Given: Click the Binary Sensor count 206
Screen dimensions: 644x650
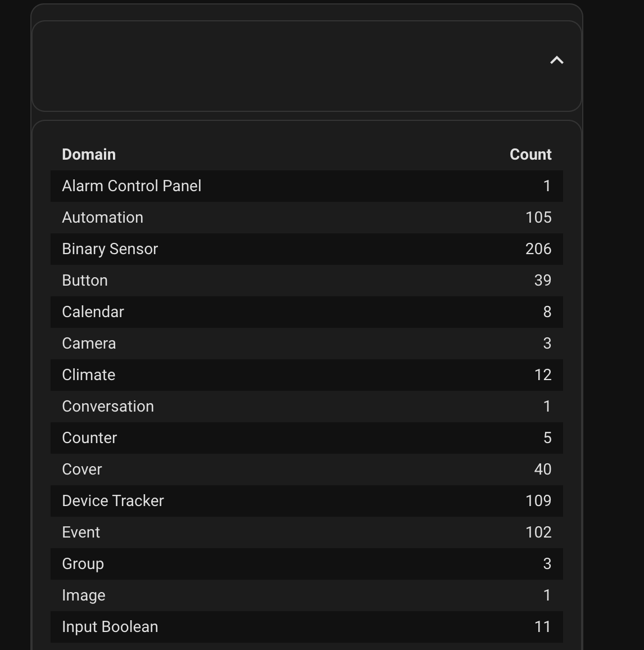Looking at the screenshot, I should 538,249.
